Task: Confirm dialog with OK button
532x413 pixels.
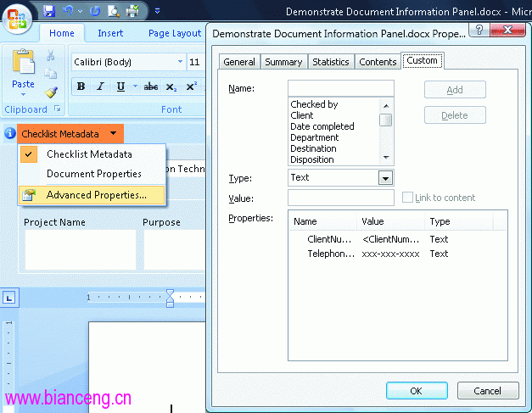Action: (417, 391)
